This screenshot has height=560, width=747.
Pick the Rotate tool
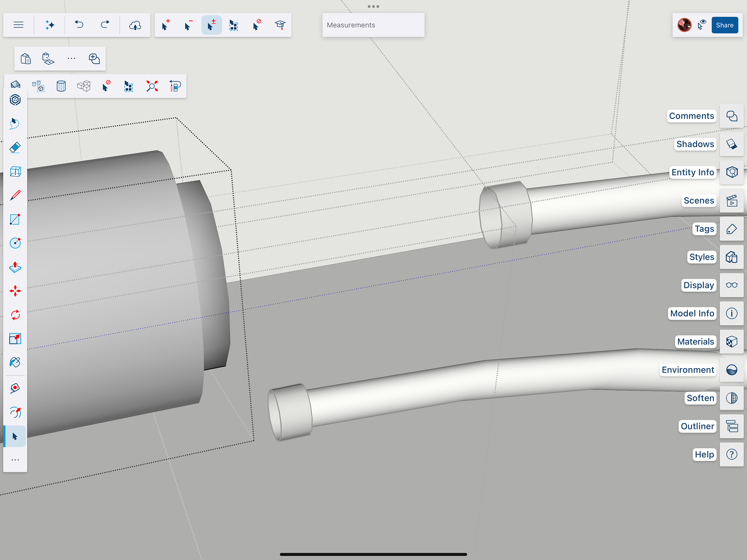point(15,315)
